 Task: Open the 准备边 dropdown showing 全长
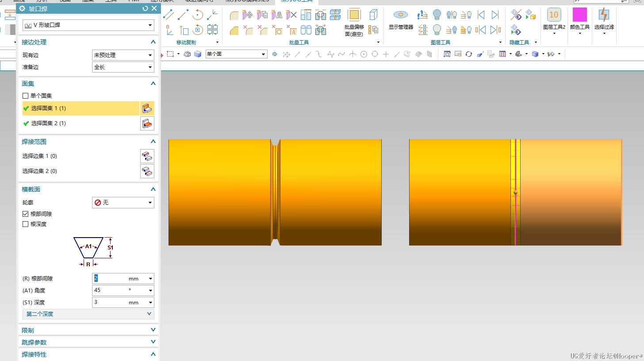[123, 67]
